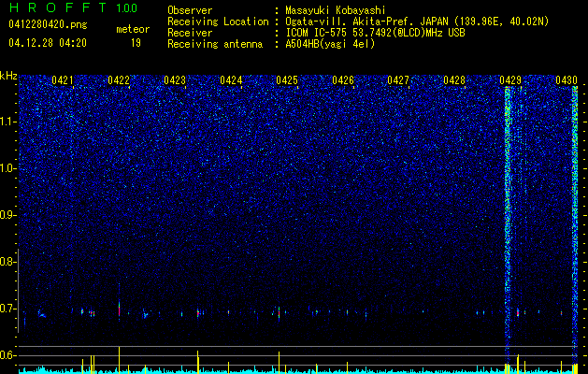Click the 0428 time marker
This screenshot has width=588, height=374.
pyautogui.click(x=454, y=80)
